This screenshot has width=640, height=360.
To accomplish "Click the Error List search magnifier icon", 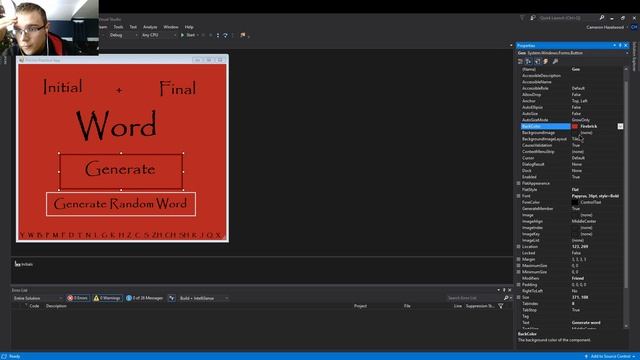I will 506,298.
